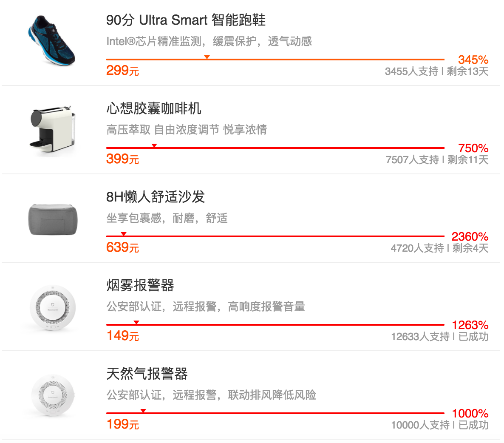Viewport: 504px width, 443px height.
Task: Open the 天然气报警器 title link
Action: coord(147,374)
